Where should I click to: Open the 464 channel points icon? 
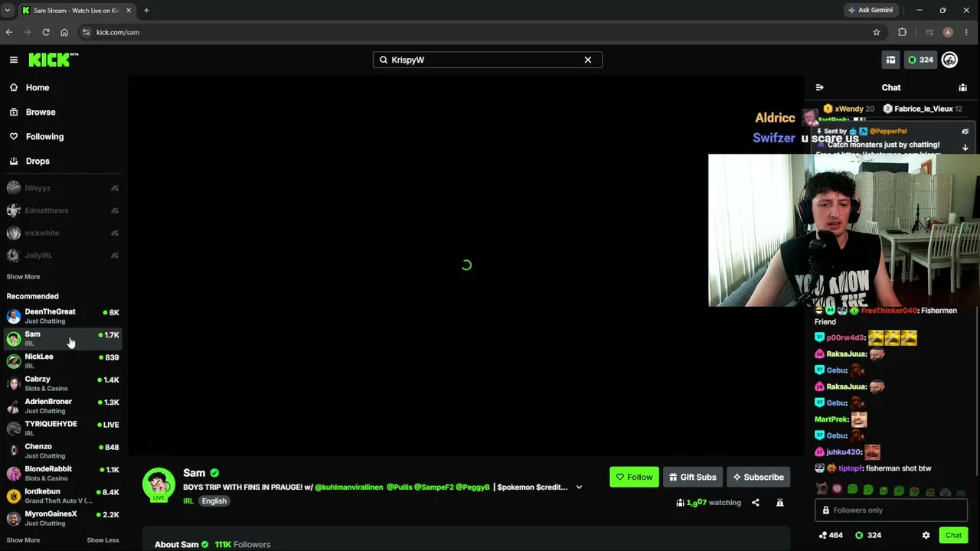[x=831, y=536]
